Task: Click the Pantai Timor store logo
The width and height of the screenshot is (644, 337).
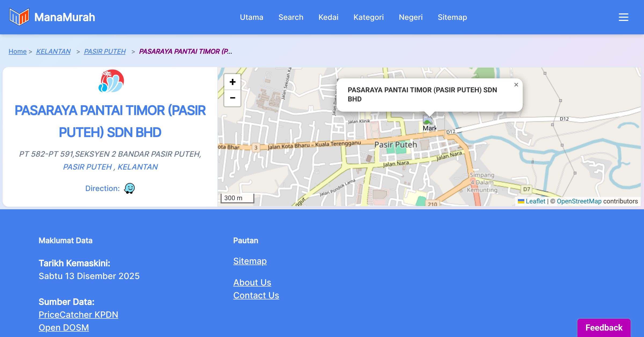Action: pyautogui.click(x=111, y=81)
